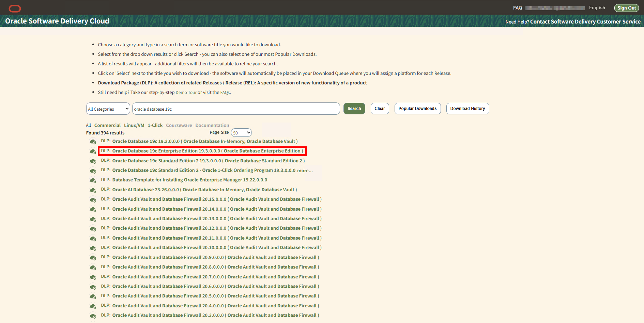644x323 pixels.
Task: Click cloud icon beside Audit Vault Firewall 20.4.0.0.0
Action: coord(93,306)
